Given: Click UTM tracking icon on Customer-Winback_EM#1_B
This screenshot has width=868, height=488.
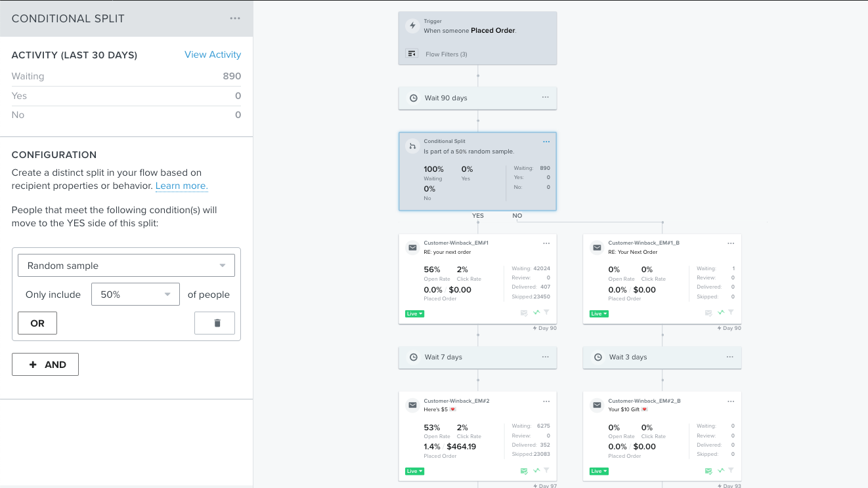Looking at the screenshot, I should pos(721,313).
